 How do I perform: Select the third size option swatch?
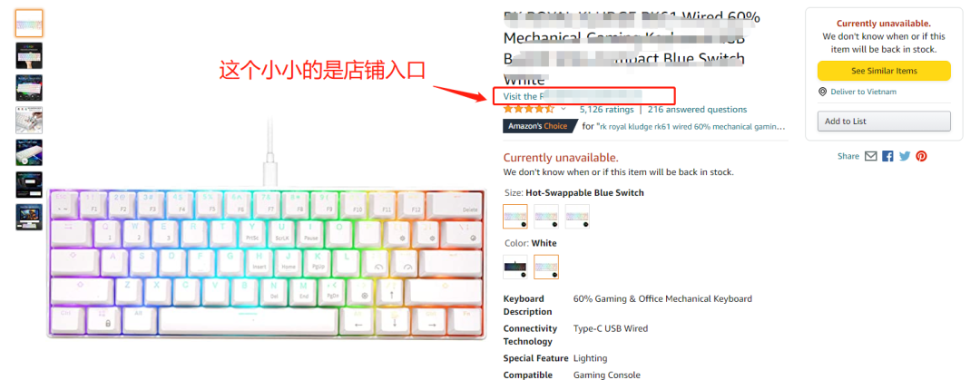[577, 216]
